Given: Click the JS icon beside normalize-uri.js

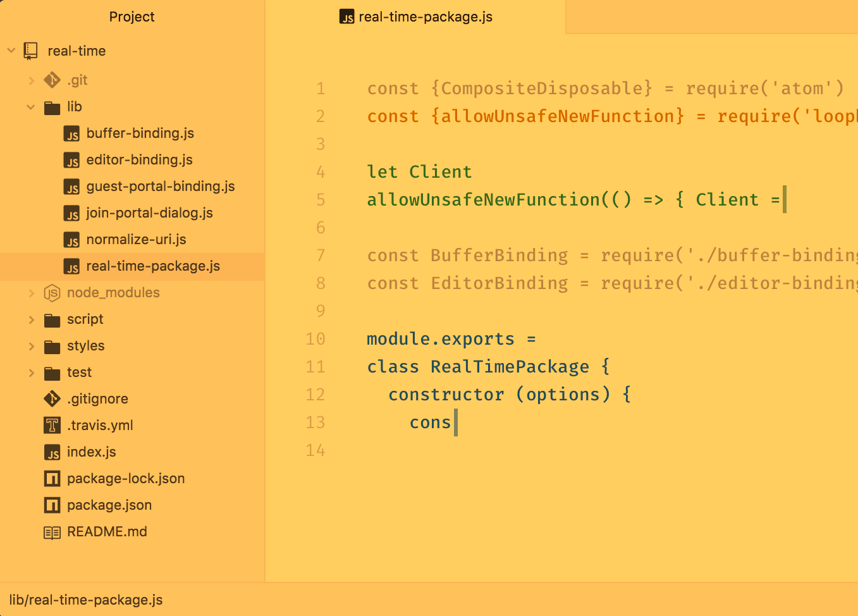Looking at the screenshot, I should click(x=72, y=240).
